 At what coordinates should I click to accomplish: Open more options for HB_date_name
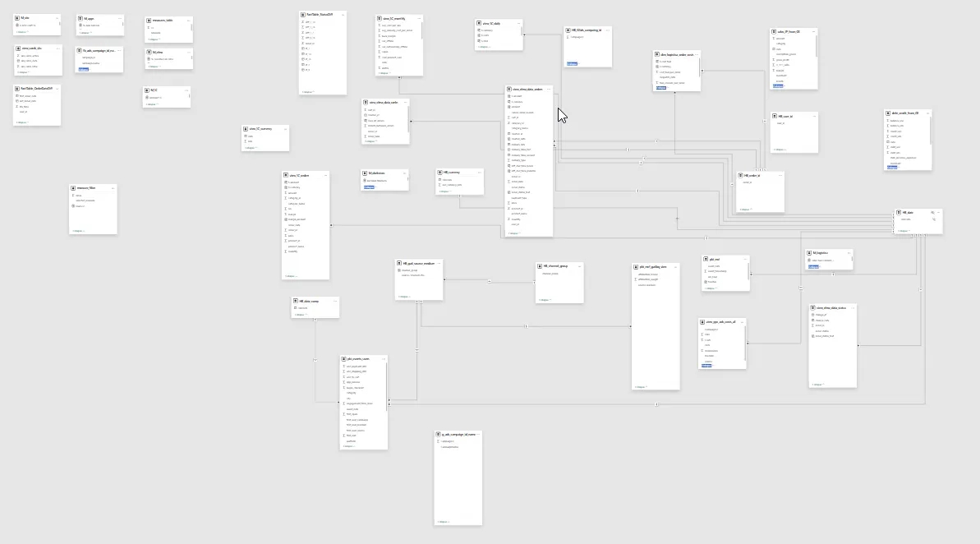[335, 302]
